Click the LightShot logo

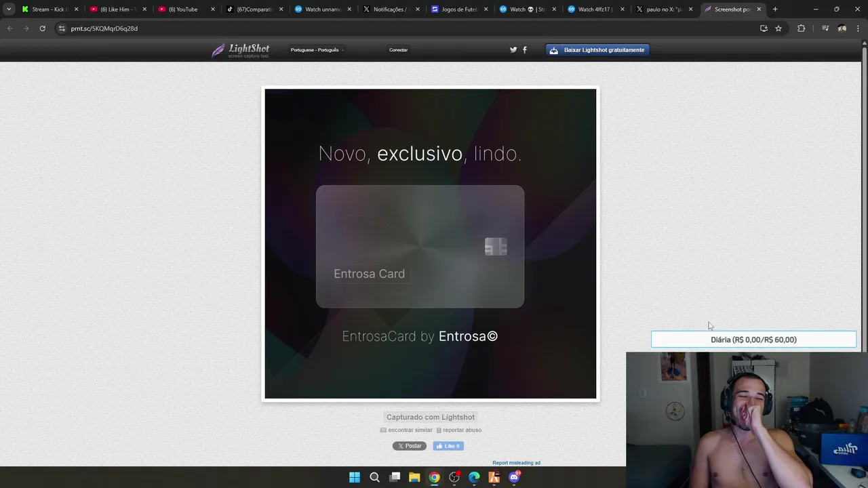coord(240,50)
